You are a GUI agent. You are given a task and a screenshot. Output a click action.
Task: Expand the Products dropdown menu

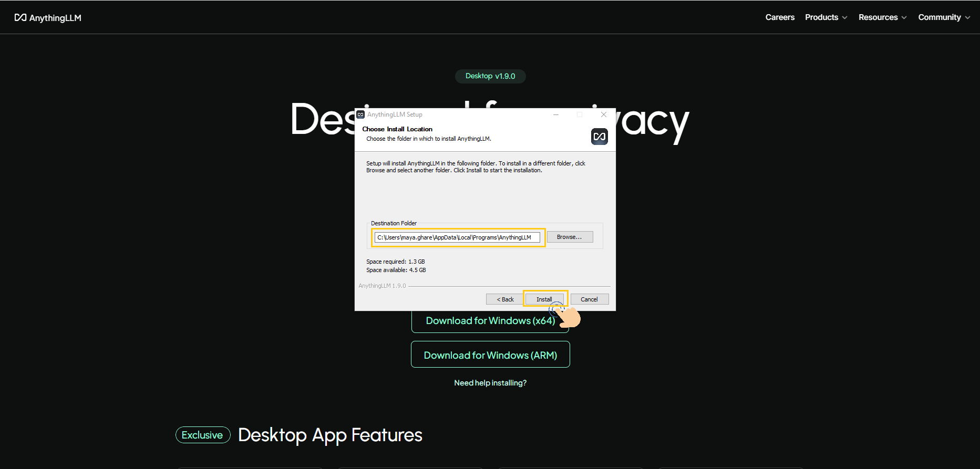point(826,17)
